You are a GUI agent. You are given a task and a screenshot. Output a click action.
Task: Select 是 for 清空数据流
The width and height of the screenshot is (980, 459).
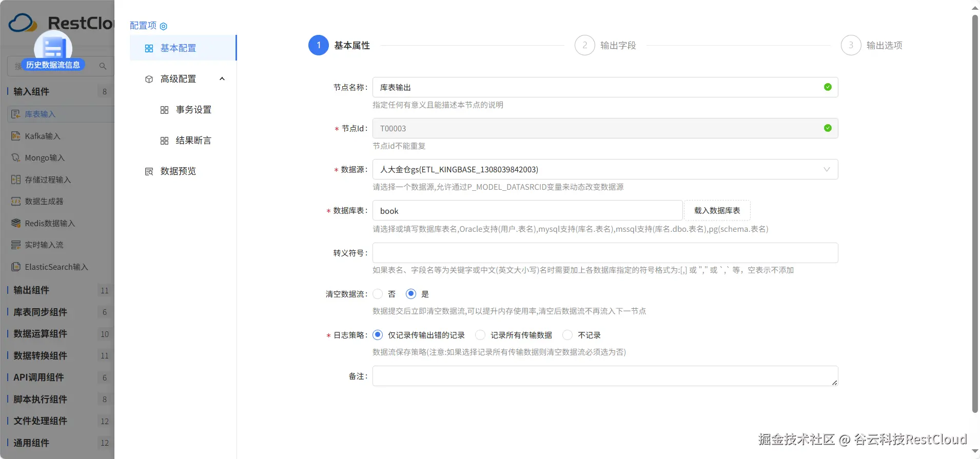click(x=411, y=294)
